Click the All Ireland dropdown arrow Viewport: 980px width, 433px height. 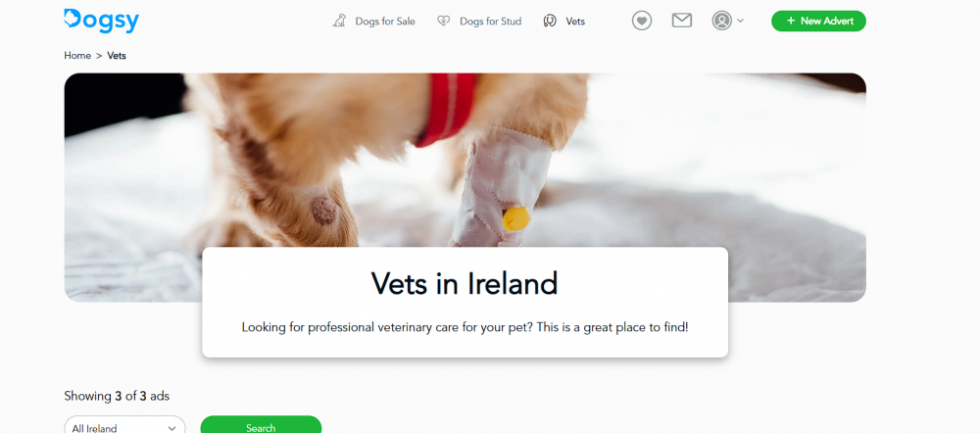171,429
